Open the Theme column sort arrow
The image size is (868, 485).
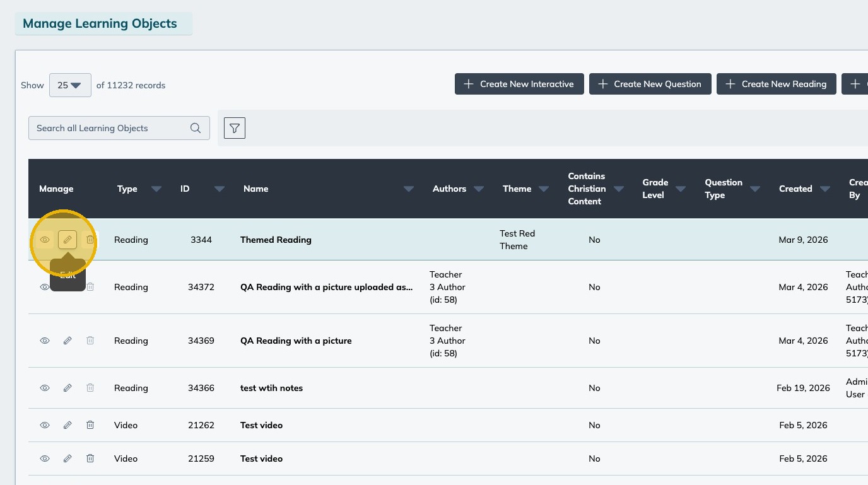(544, 189)
